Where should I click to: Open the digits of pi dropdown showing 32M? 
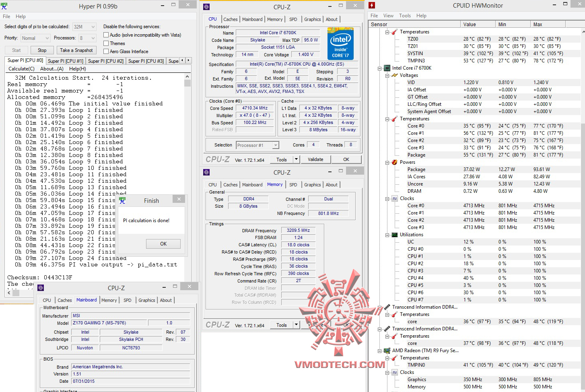pyautogui.click(x=84, y=27)
